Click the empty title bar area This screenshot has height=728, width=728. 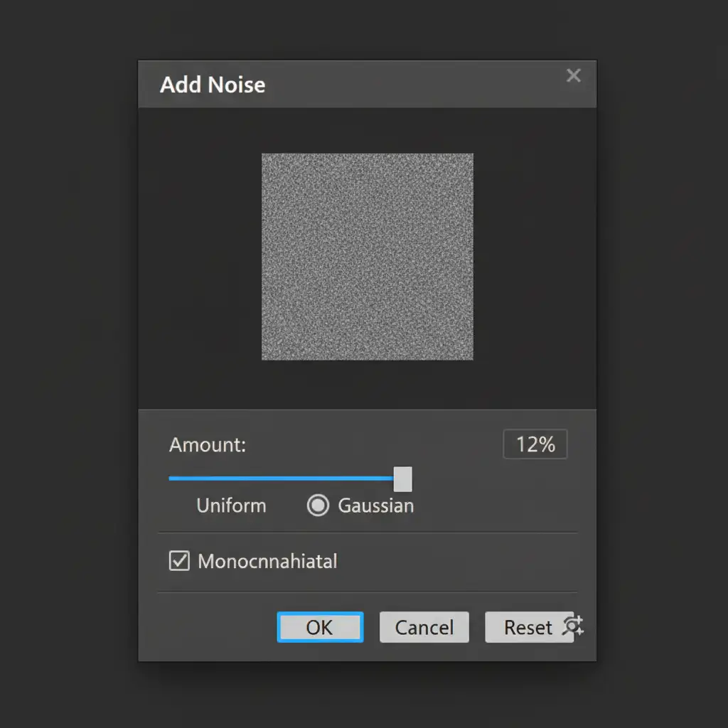[412, 85]
